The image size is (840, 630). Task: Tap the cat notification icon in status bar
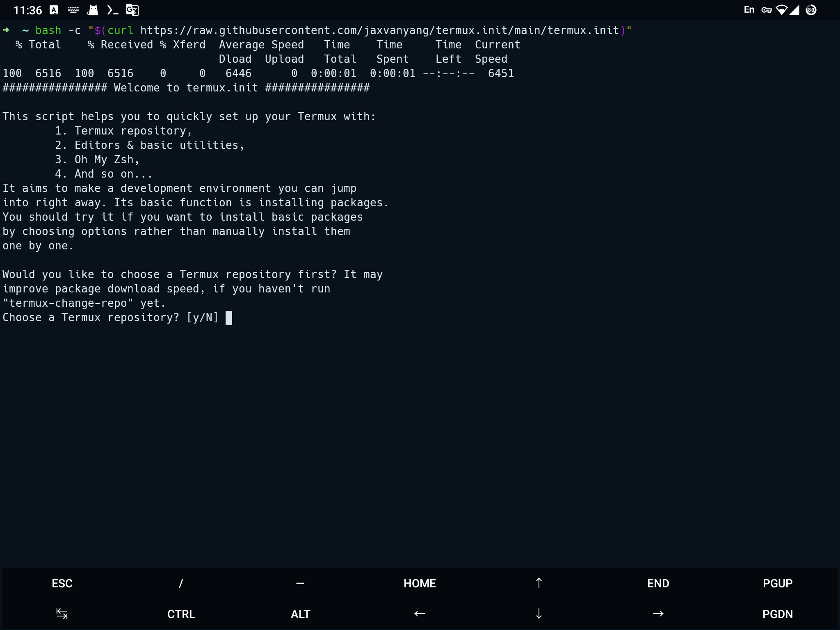[93, 10]
